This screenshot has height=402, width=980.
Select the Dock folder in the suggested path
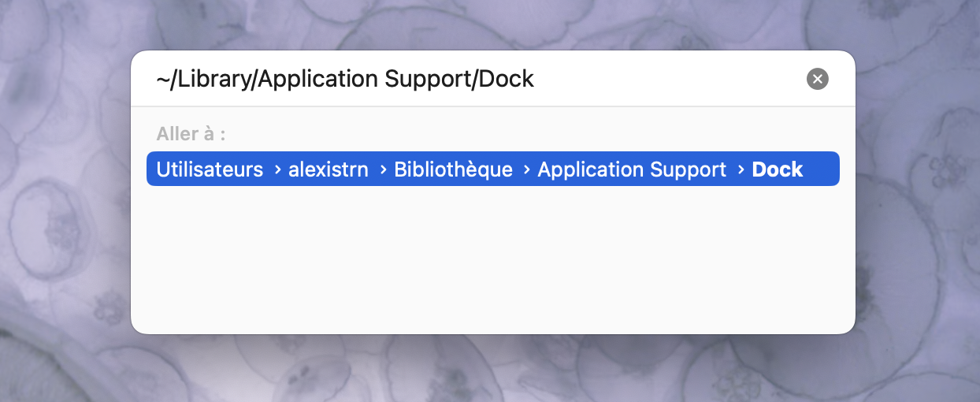[777, 169]
